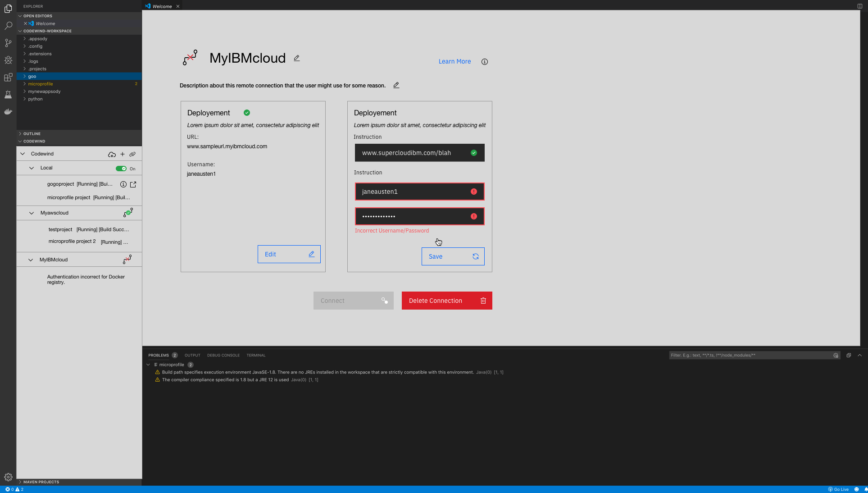Open gogoproject in external window icon
Image resolution: width=868 pixels, height=493 pixels.
point(133,184)
